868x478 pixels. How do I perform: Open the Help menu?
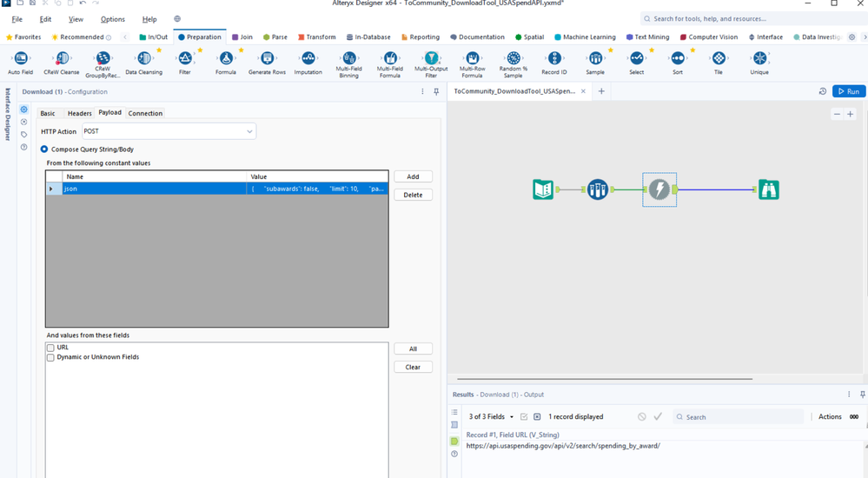point(149,19)
